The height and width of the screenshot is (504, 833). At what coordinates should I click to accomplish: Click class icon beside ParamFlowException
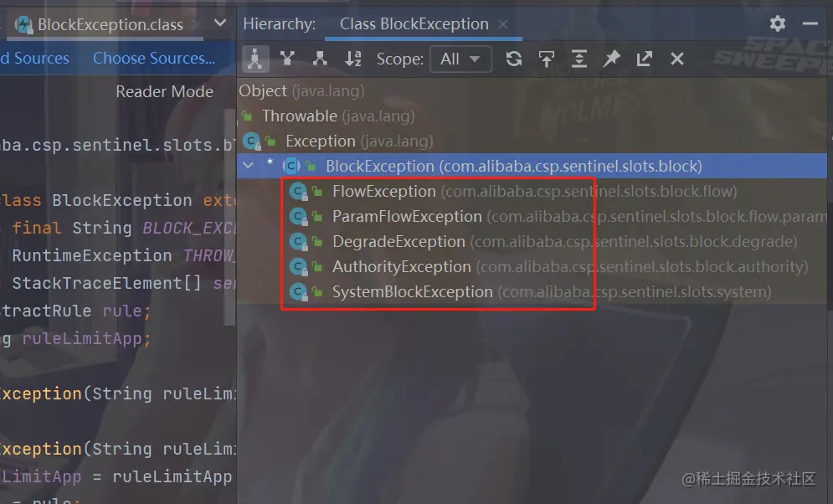point(298,216)
